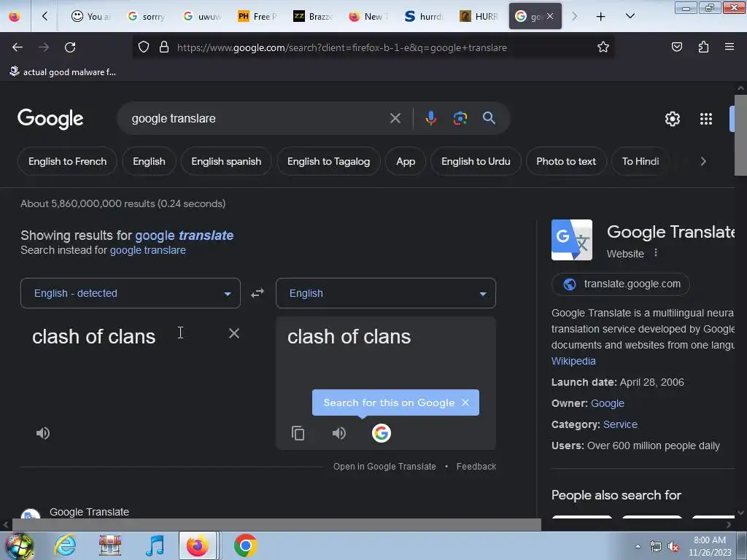Switch to the HURR tab

(x=479, y=16)
